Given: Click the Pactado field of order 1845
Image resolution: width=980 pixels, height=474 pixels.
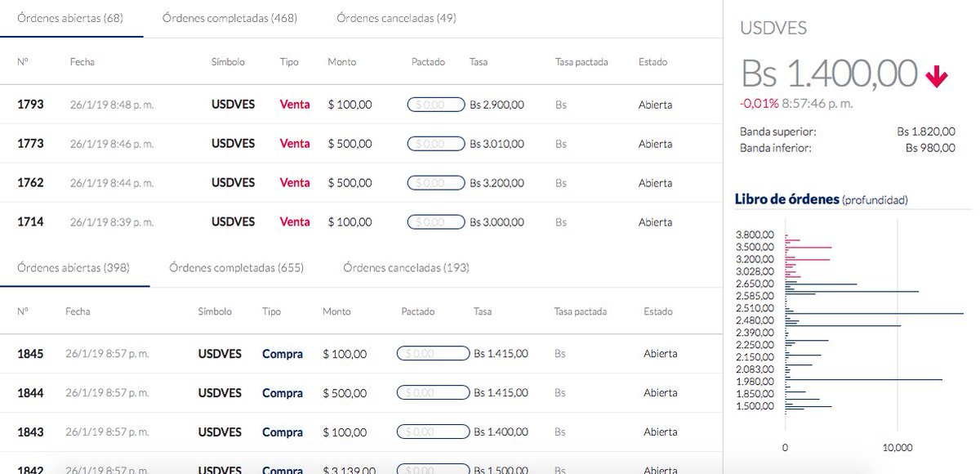Looking at the screenshot, I should [433, 354].
